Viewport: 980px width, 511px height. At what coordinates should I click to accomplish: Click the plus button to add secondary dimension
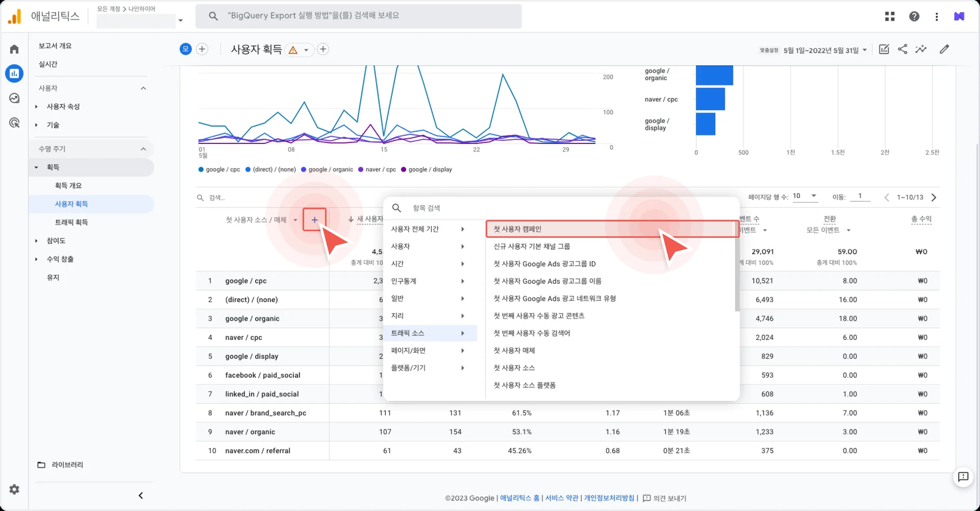tap(314, 220)
